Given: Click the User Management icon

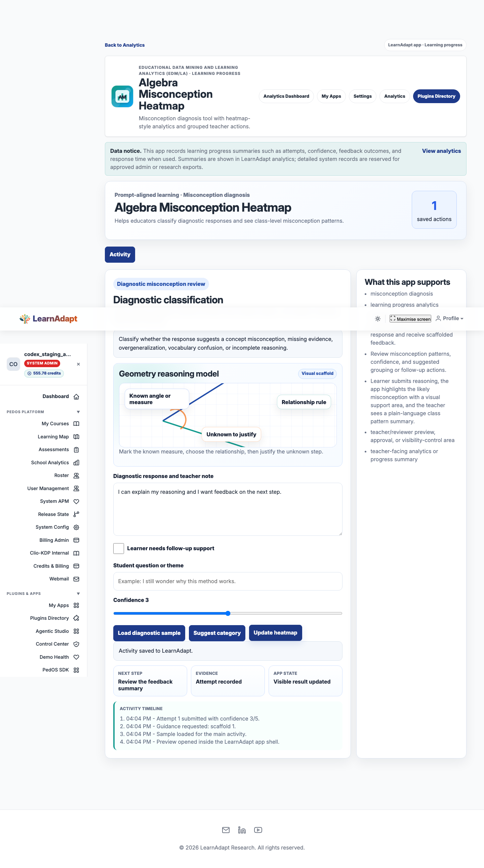Looking at the screenshot, I should coord(76,488).
